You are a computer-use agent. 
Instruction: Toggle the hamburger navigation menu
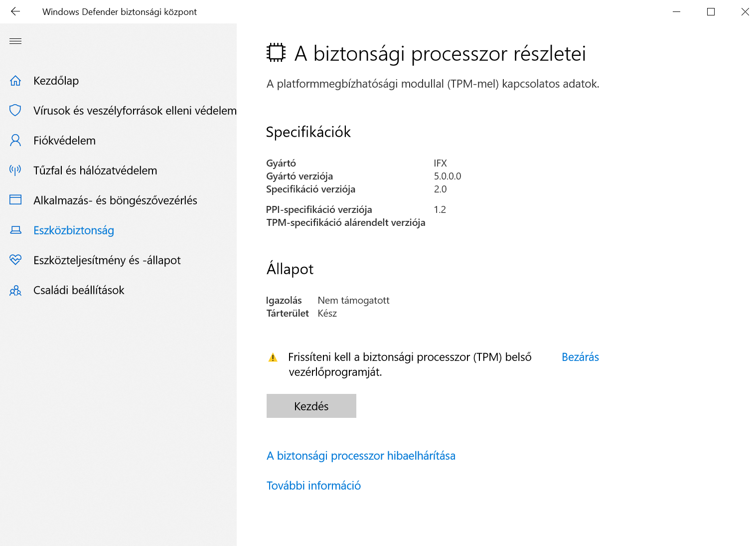[15, 41]
